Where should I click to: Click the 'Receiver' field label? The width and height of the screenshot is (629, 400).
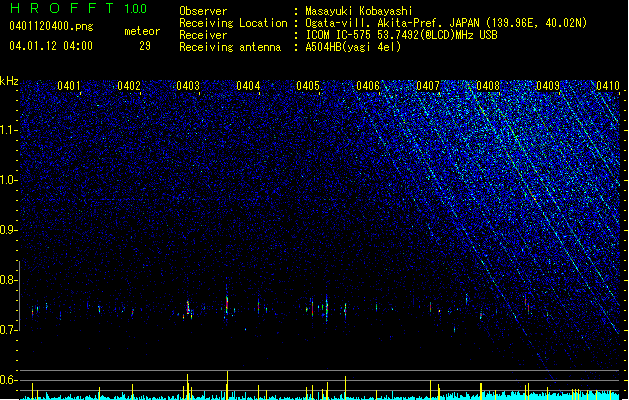(x=203, y=35)
